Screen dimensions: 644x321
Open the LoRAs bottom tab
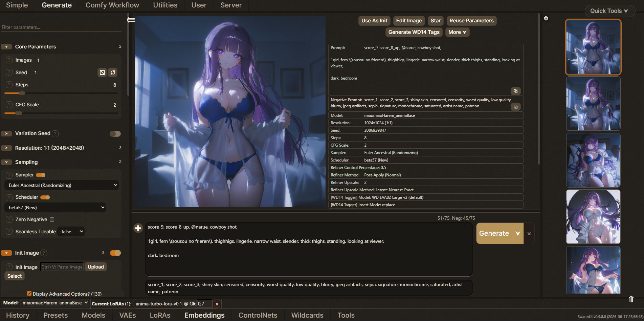(x=160, y=315)
